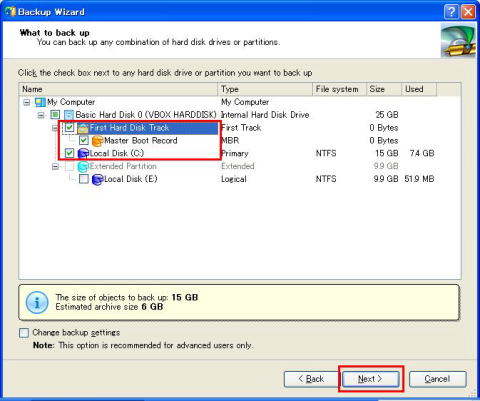Collapse the Basic Hard Disk 0 node
Screen dimensions: 480x401
[x=41, y=115]
